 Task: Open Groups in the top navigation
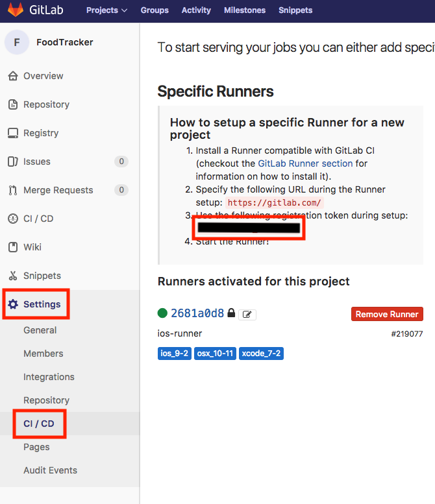click(x=155, y=10)
